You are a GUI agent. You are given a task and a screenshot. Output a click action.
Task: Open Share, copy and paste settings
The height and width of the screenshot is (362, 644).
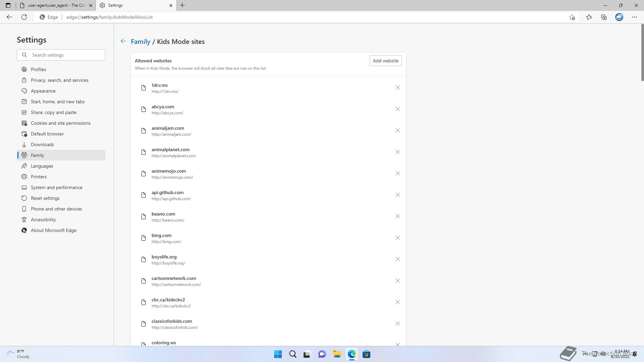[61, 112]
